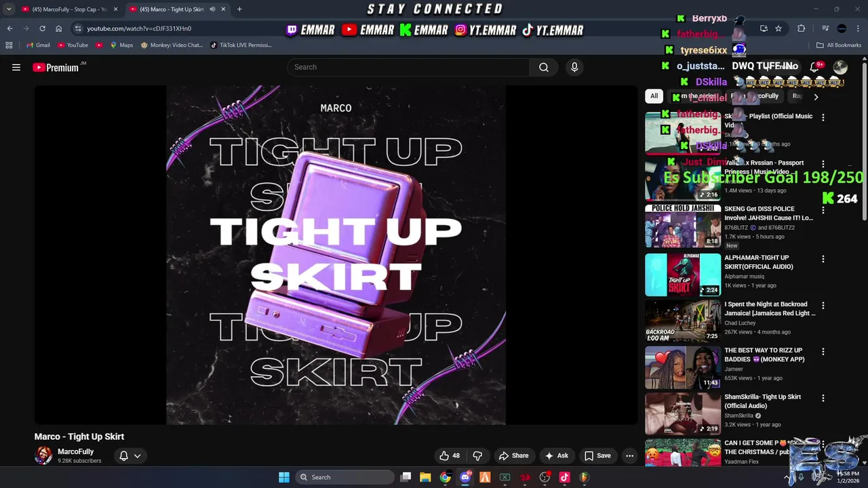
Task: Start voice search with microphone
Action: pyautogui.click(x=574, y=67)
